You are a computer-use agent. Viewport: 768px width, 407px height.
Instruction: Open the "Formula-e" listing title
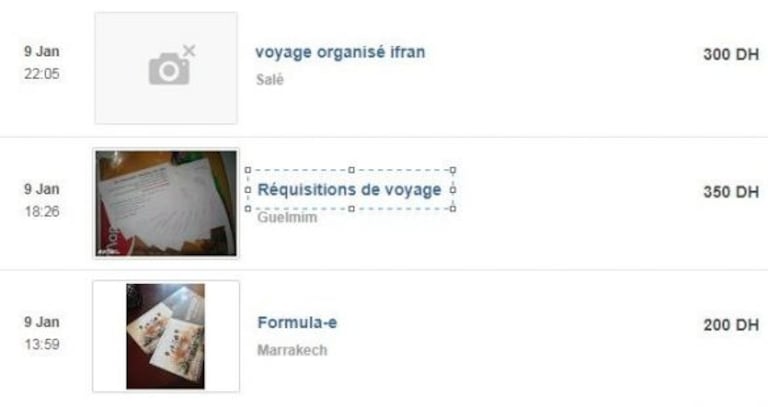point(297,322)
